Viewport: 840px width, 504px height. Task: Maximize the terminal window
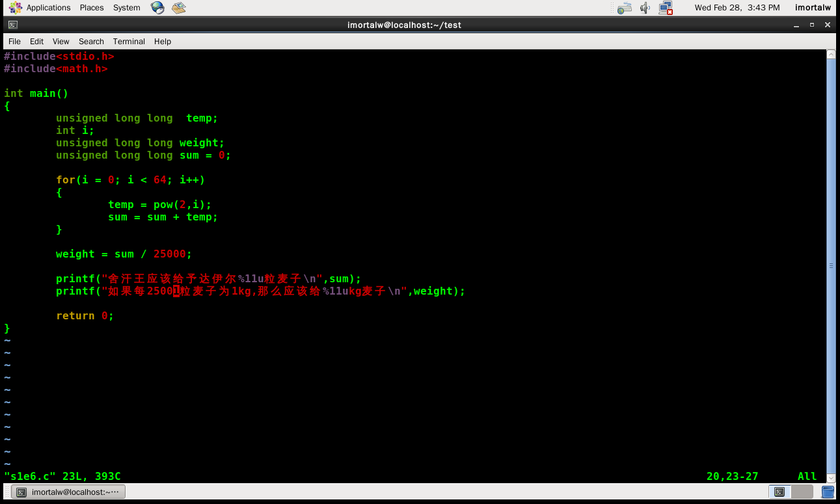tap(811, 25)
